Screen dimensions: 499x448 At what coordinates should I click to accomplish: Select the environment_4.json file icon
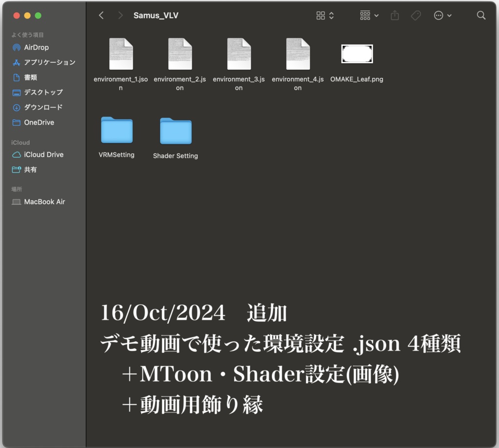click(x=298, y=54)
